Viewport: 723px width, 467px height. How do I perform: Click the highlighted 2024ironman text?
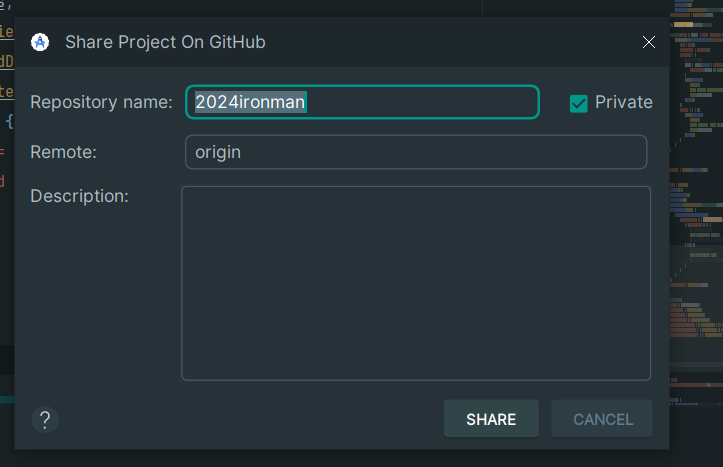250,102
